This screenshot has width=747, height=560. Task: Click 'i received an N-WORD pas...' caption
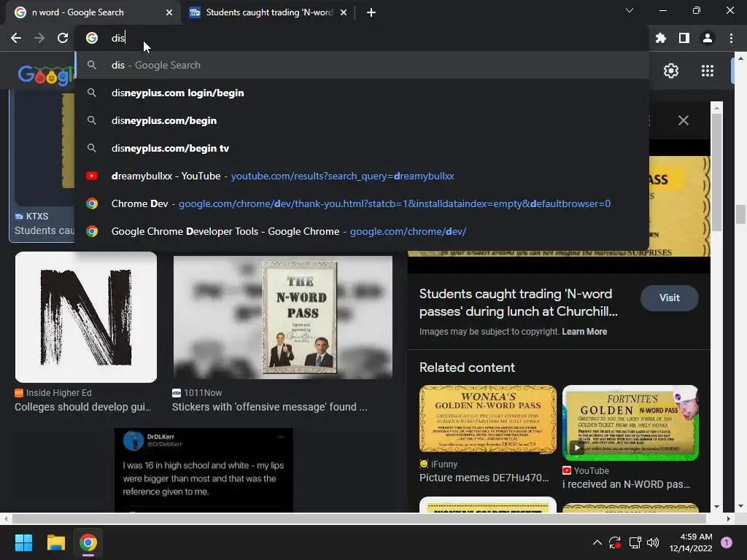pos(626,484)
